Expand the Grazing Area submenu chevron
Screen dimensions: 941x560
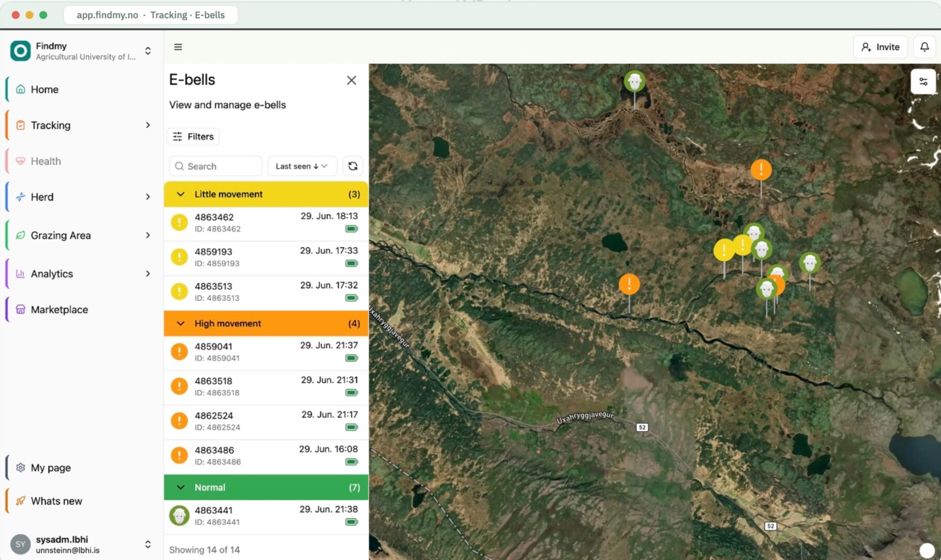click(148, 235)
